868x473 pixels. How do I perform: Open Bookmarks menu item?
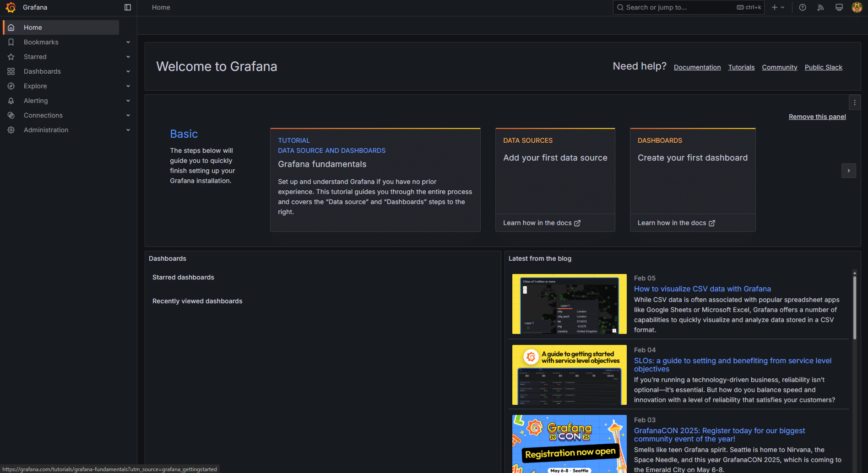click(41, 42)
